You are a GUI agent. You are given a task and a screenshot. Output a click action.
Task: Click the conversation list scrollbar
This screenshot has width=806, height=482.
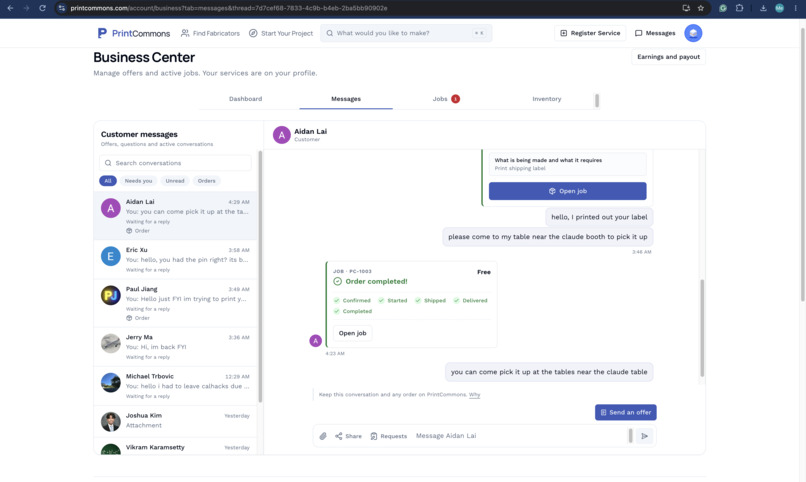click(x=260, y=276)
